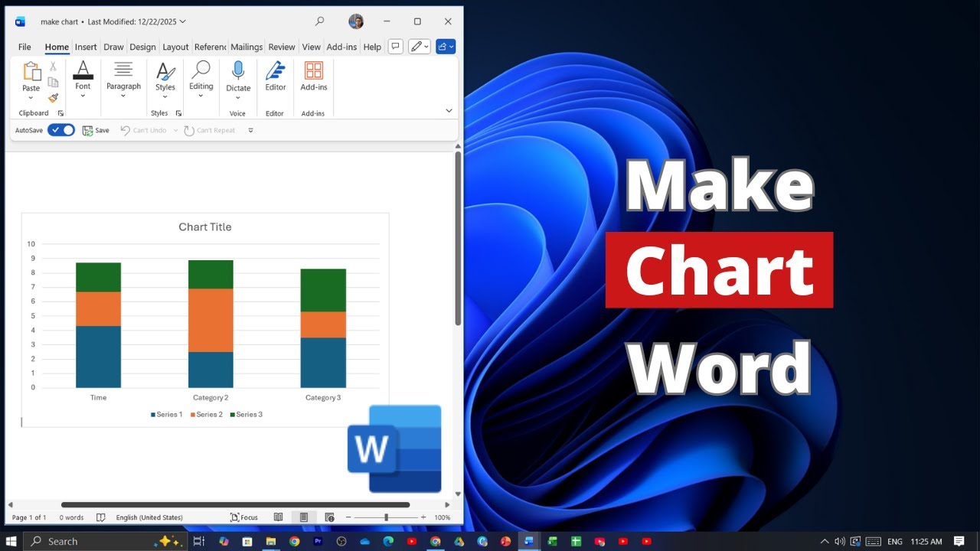Open the Editing magnifier button

(201, 80)
